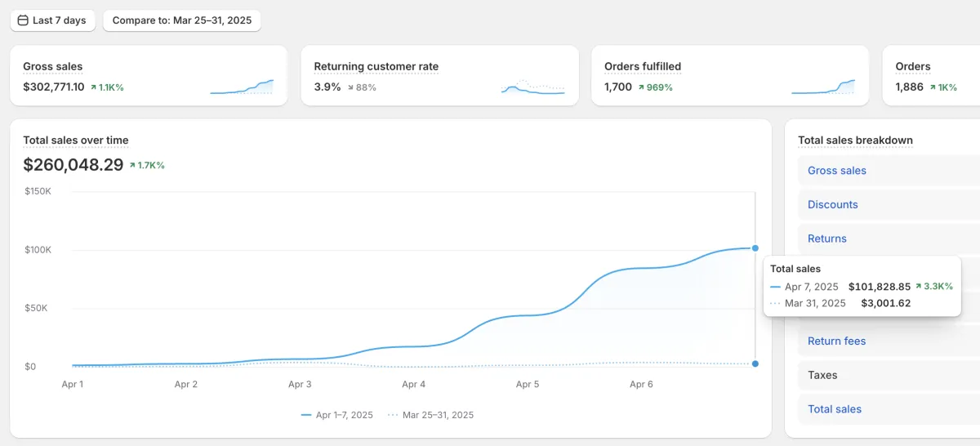Click the tooltip 3.3K% trend arrow icon
The width and height of the screenshot is (980, 446).
pyautogui.click(x=919, y=287)
